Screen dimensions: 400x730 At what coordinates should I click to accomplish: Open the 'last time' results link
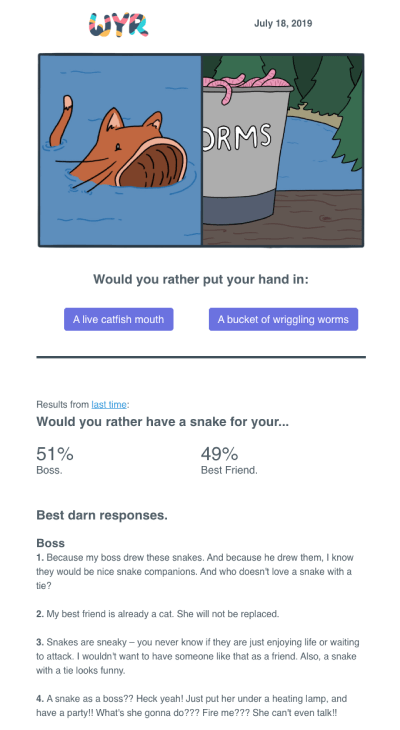[108, 405]
